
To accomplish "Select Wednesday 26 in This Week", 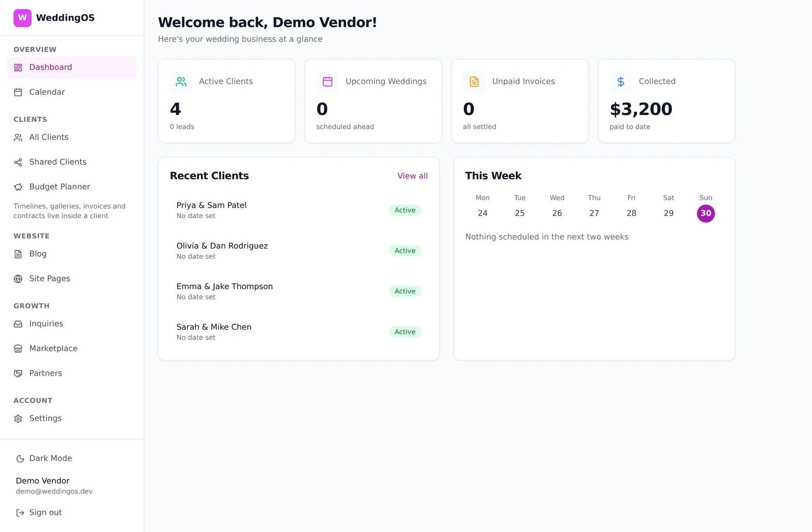I will click(557, 214).
